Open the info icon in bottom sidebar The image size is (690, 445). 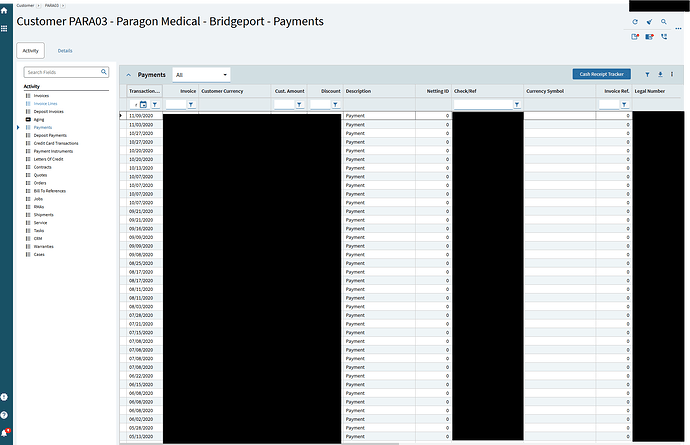4,397
